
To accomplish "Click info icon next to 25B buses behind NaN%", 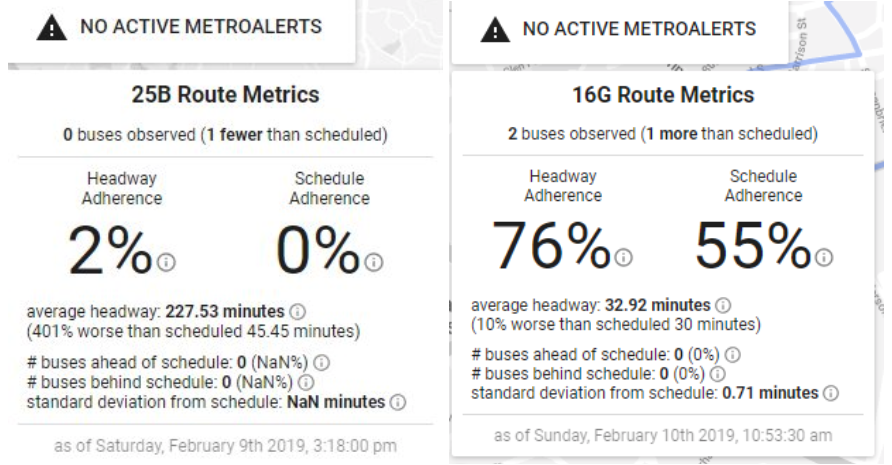I will tap(306, 382).
